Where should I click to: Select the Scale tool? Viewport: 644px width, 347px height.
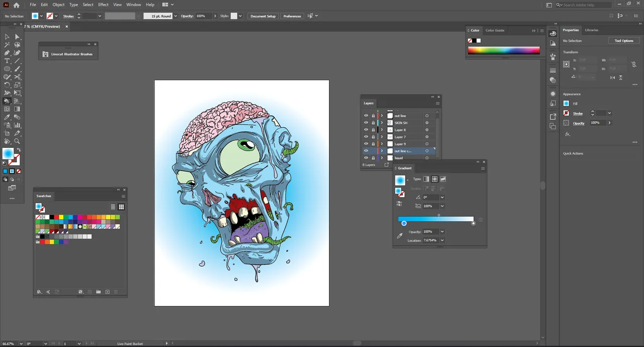[x=17, y=85]
